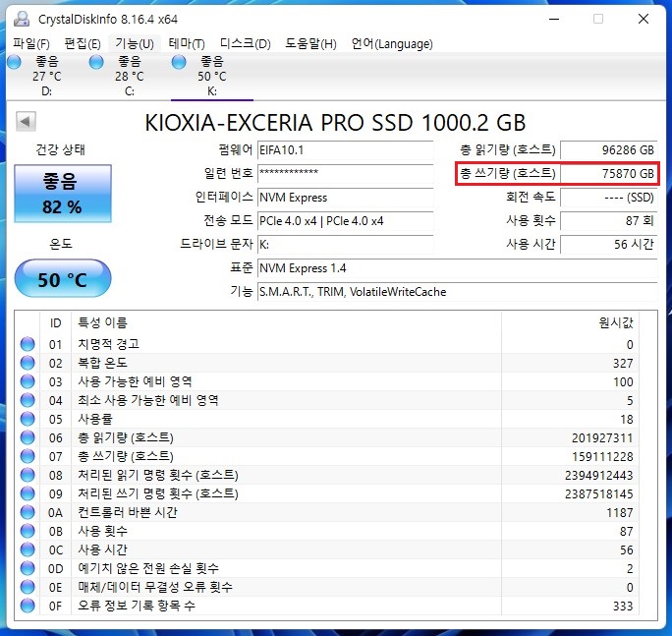Click status orb for ID 0D 예기치 않은 전원 손실
The height and width of the screenshot is (636, 672).
tap(28, 568)
